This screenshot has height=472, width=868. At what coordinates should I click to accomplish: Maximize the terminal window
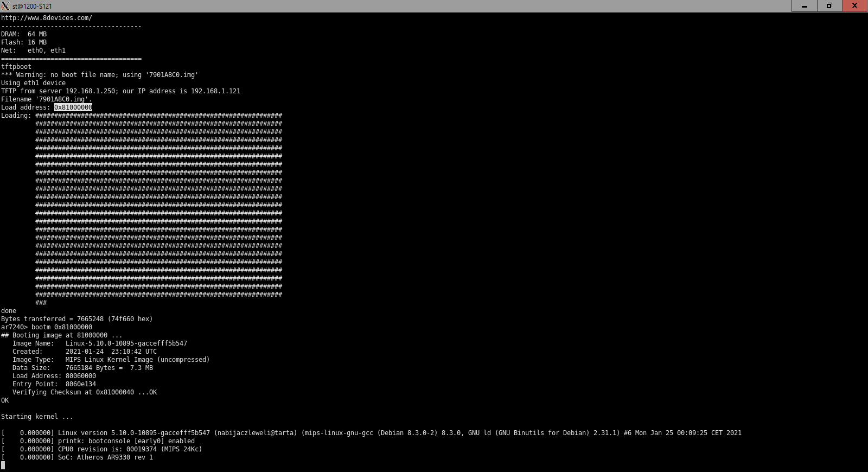[829, 6]
